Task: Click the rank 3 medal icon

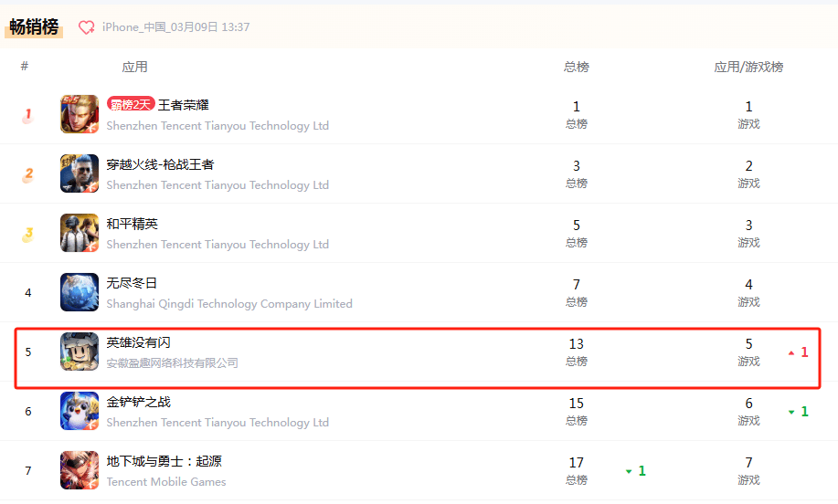Action: pyautogui.click(x=27, y=234)
